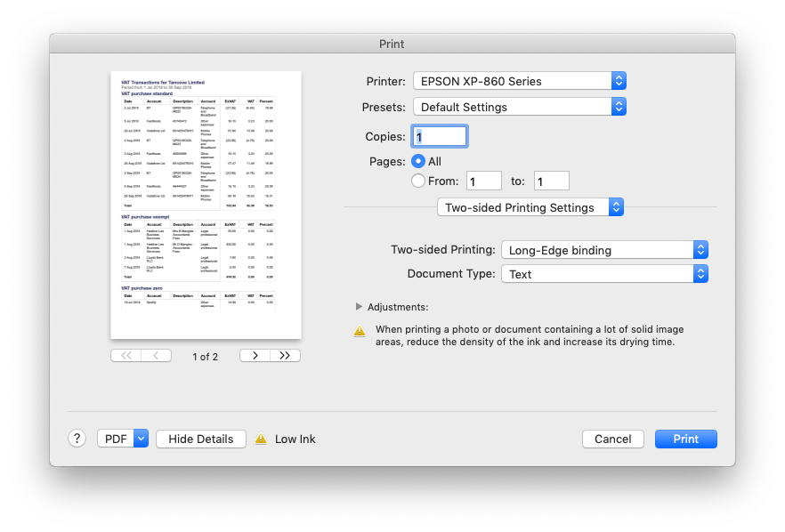Select the From pages radio button

click(417, 181)
